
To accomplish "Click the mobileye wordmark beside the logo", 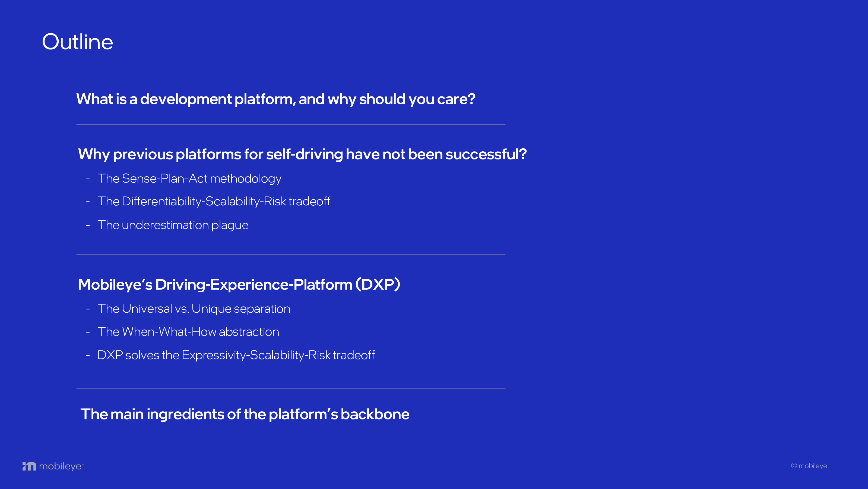I will [x=60, y=466].
